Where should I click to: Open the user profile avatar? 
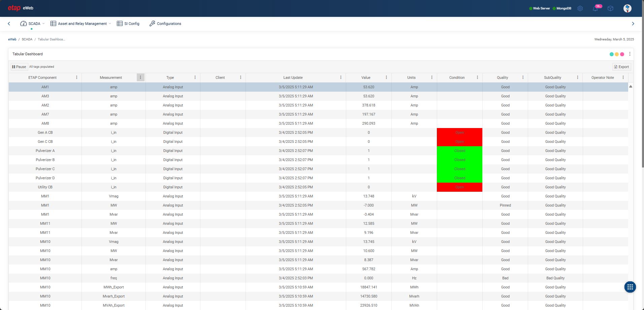pyautogui.click(x=627, y=8)
